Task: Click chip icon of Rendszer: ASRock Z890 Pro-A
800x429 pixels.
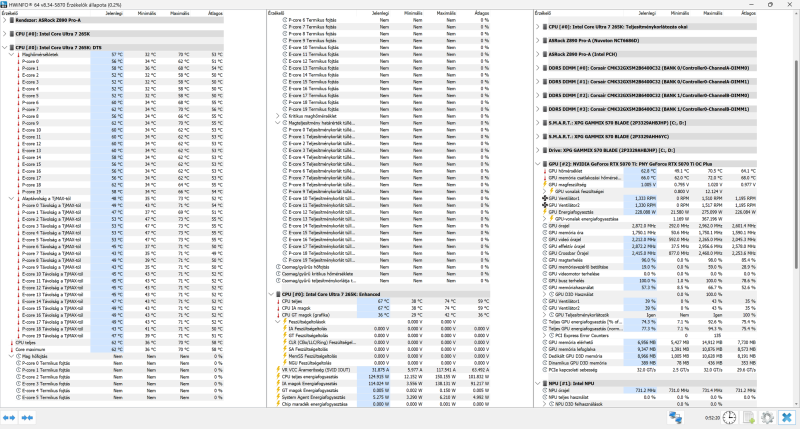Action: click(x=12, y=20)
